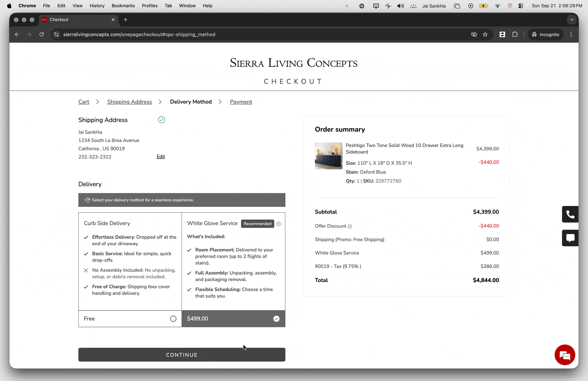The image size is (588, 381).
Task: Click the CONTINUE button
Action: point(182,355)
